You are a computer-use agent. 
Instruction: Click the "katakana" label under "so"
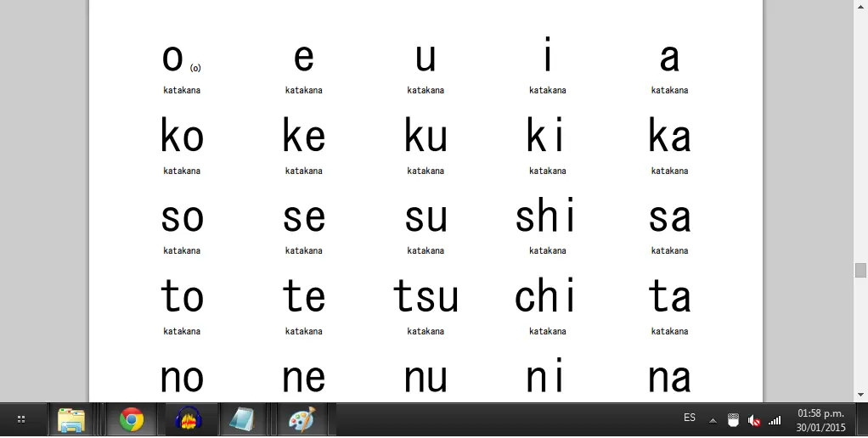182,250
